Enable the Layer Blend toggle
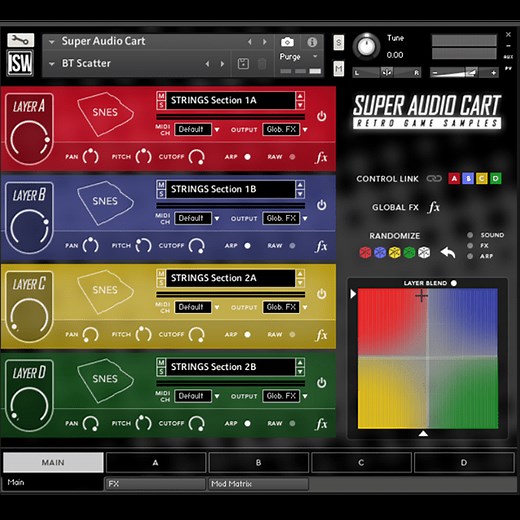This screenshot has height=520, width=520. [x=454, y=283]
